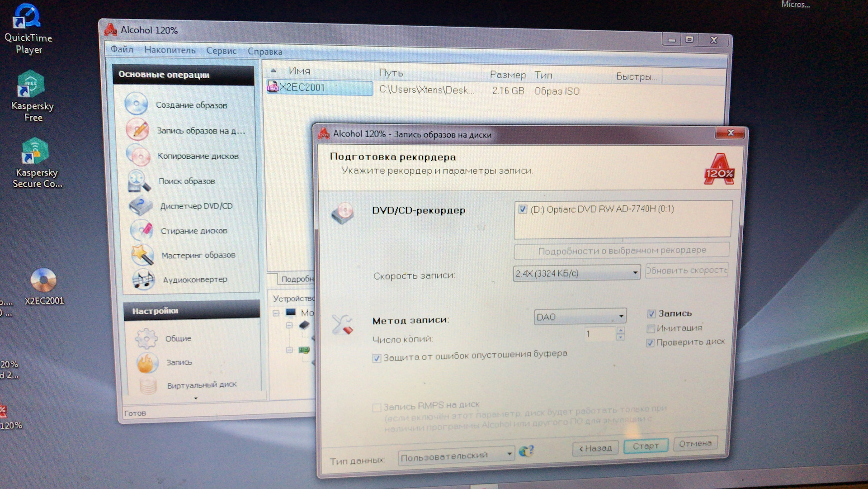Open the Виртуальный диск settings icon
This screenshot has height=489, width=868.
(148, 385)
